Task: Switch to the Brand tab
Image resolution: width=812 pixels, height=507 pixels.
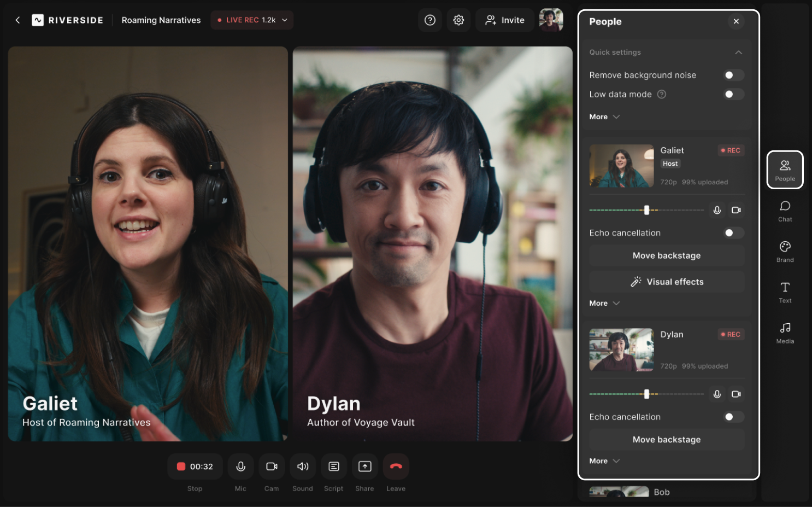Action: 785,251
